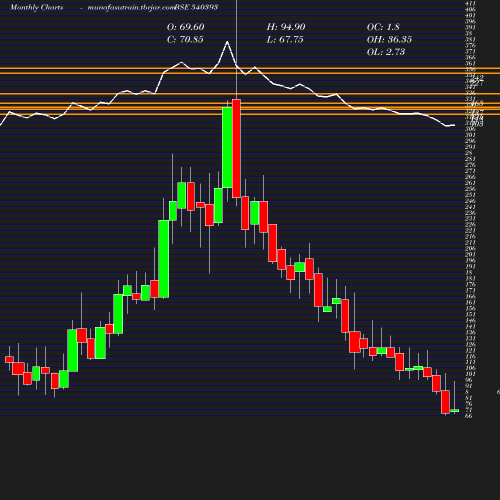500x500 pixels.
Task: Click the 'OL: 2.73' readout
Action: tap(386, 52)
